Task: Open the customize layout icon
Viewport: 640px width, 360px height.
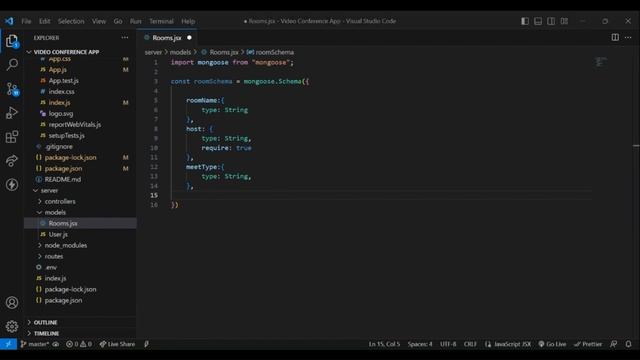Action: click(x=564, y=21)
